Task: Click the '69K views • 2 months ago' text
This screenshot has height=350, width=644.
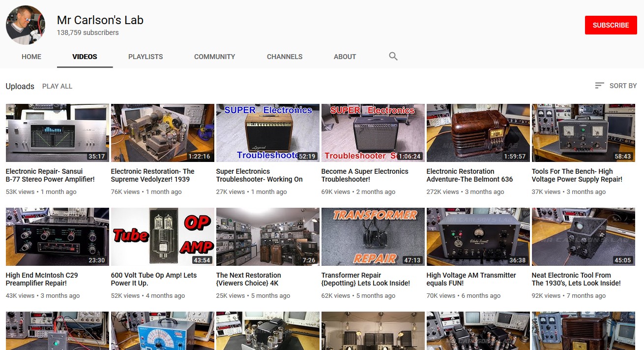Action: point(358,192)
